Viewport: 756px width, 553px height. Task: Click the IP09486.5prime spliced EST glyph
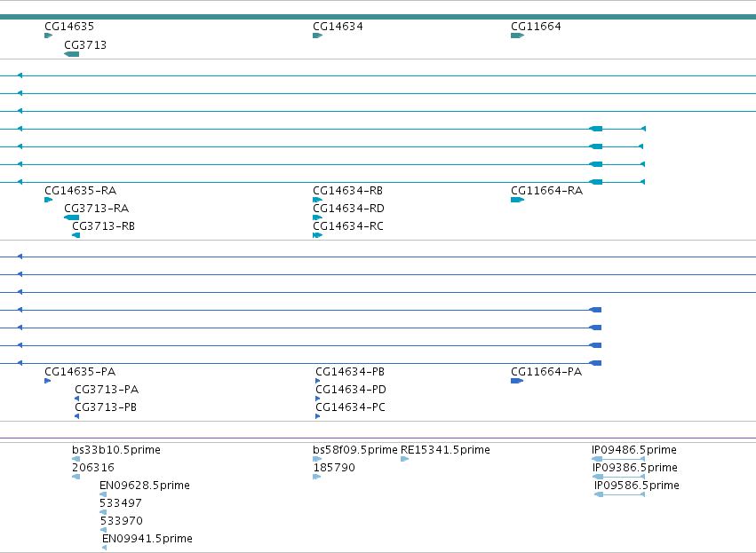(x=618, y=459)
